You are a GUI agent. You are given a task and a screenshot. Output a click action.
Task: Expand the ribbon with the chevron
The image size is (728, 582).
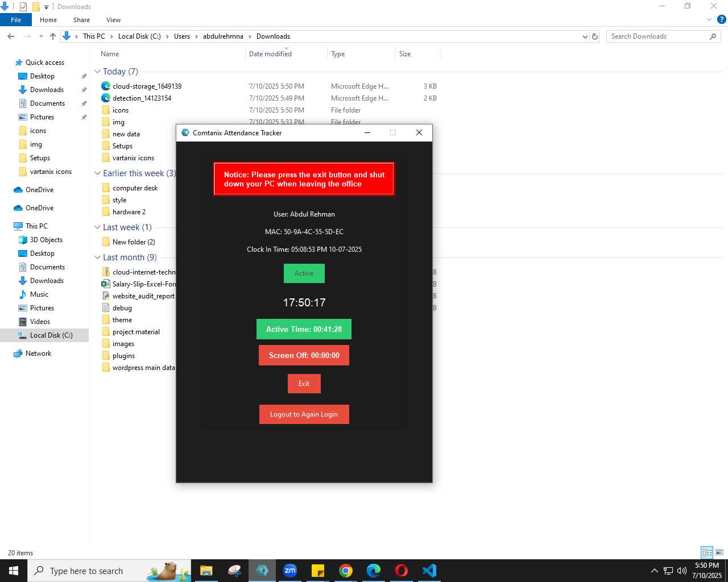tap(709, 19)
